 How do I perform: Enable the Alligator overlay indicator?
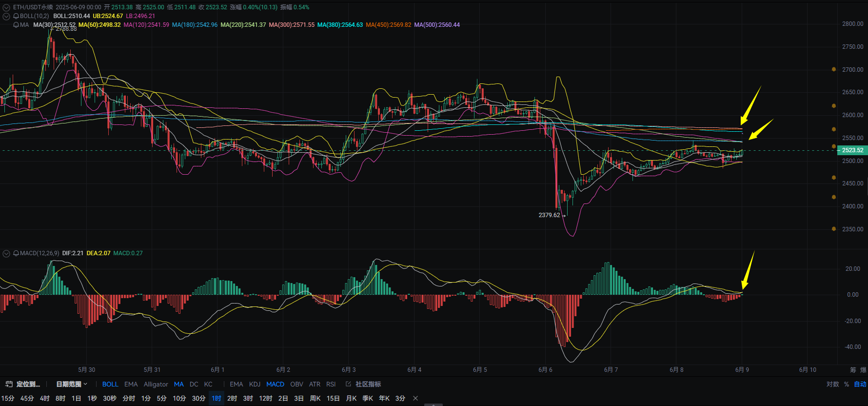point(156,384)
